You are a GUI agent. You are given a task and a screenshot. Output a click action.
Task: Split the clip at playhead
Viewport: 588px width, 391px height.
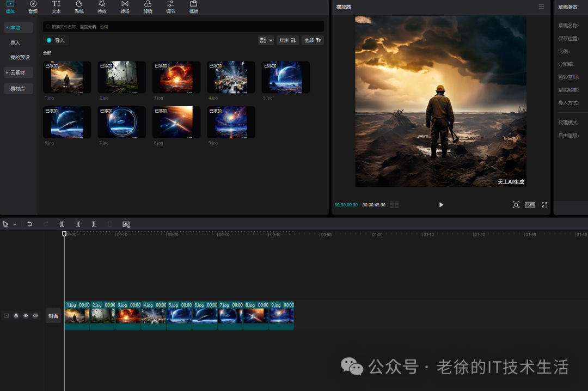[62, 224]
